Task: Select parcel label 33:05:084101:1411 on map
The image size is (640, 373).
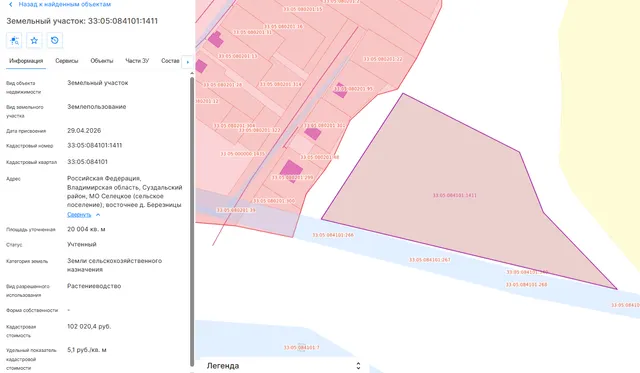Action: [x=455, y=195]
